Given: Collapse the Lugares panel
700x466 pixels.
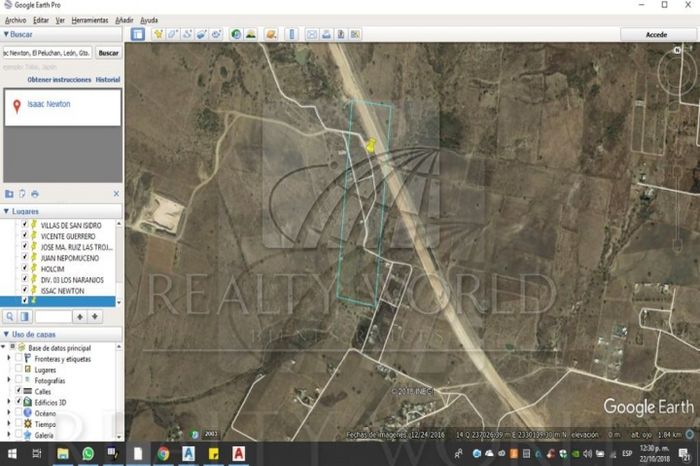Looking at the screenshot, I should (5, 211).
